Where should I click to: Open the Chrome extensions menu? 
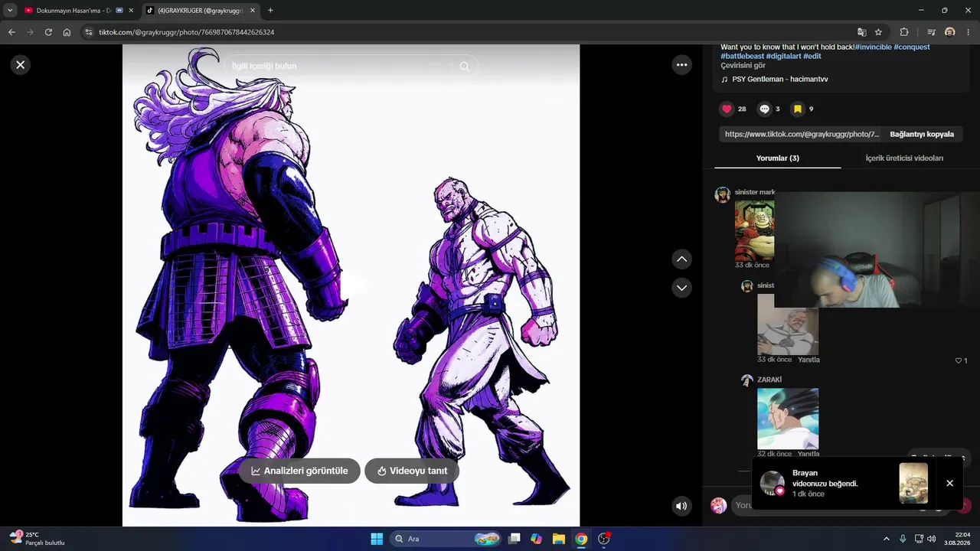point(904,32)
